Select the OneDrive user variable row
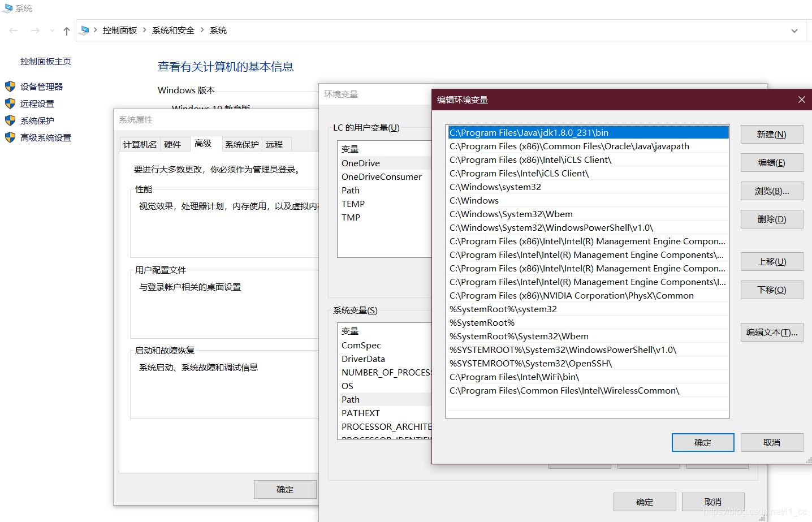812x522 pixels. tap(385, 163)
